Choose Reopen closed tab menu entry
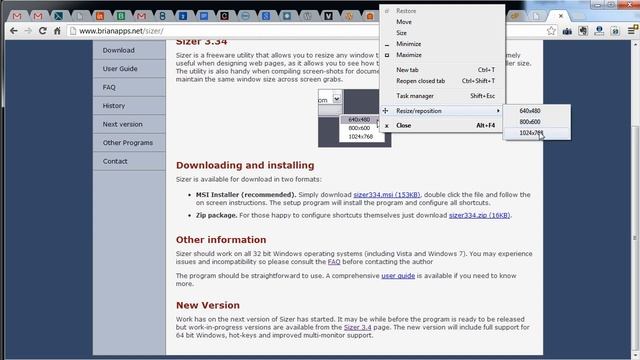This screenshot has width=640, height=360. point(442,81)
